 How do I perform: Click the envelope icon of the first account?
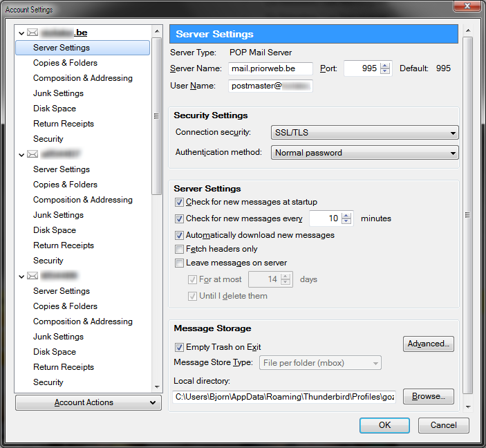click(32, 33)
